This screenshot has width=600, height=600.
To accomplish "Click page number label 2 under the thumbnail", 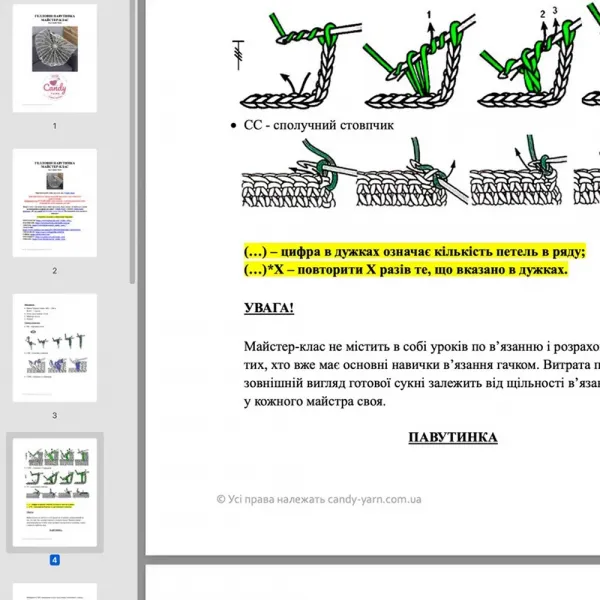I will tap(55, 271).
